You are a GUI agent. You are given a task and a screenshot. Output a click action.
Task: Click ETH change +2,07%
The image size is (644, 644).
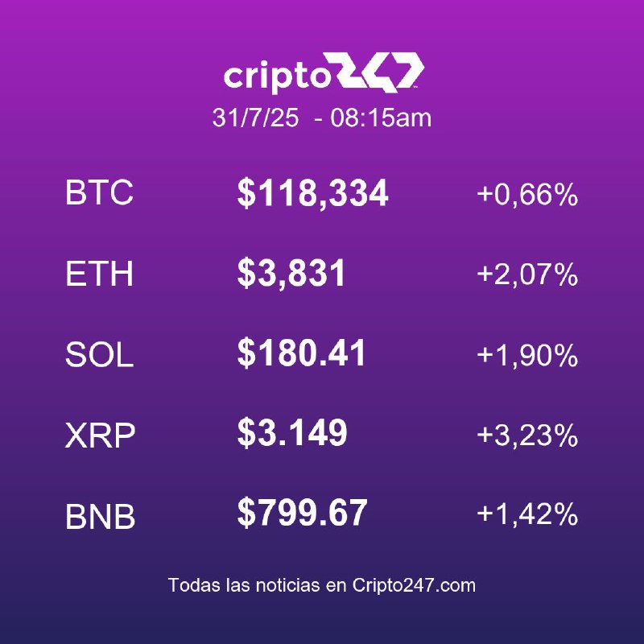(x=527, y=274)
